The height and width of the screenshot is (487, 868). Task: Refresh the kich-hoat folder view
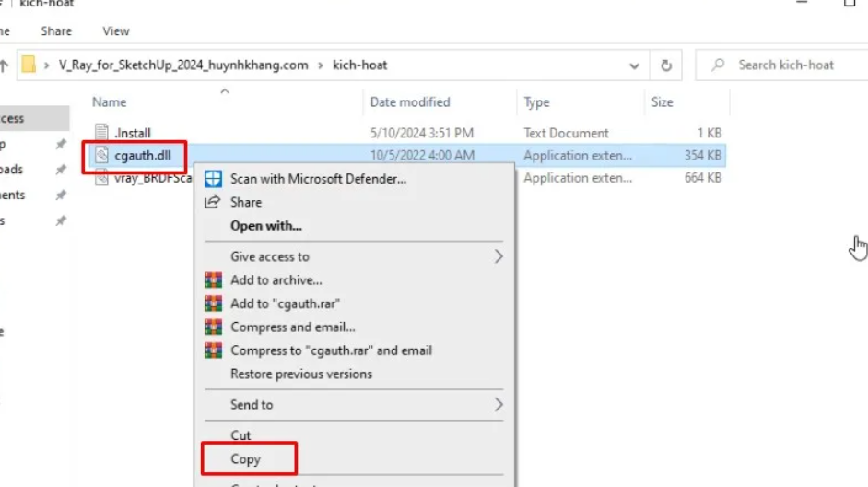click(x=665, y=65)
